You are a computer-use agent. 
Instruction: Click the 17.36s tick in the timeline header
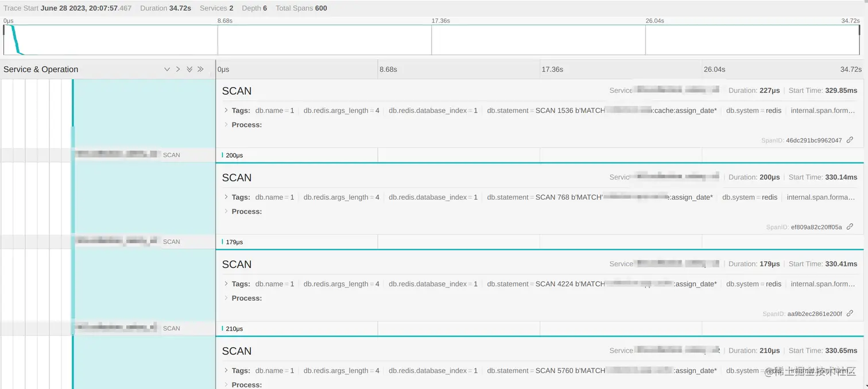(552, 69)
